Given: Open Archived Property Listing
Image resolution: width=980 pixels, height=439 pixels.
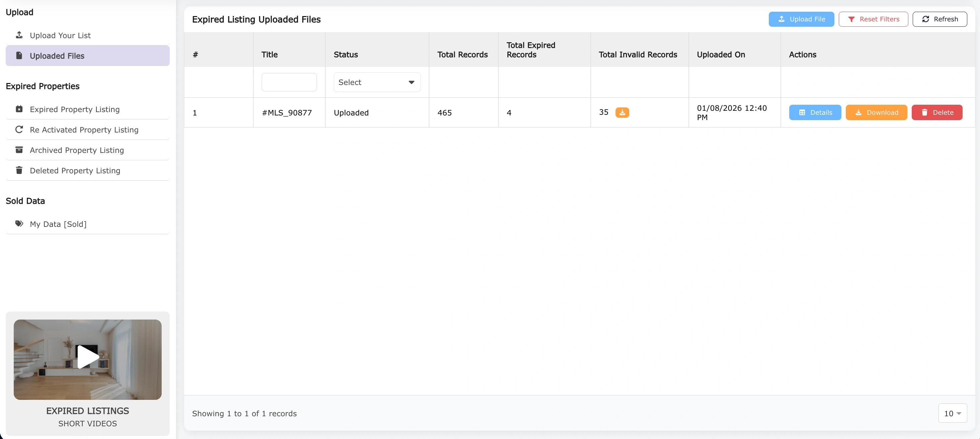Looking at the screenshot, I should (x=77, y=150).
